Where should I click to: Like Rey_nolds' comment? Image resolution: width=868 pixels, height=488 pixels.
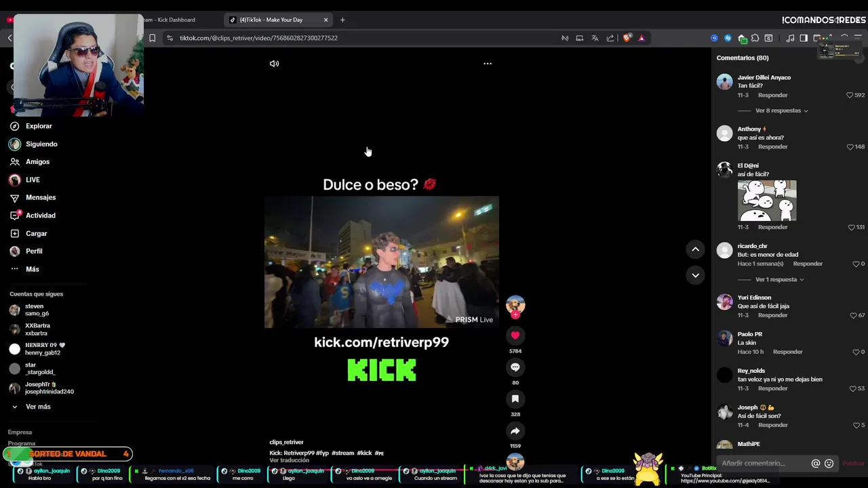click(x=853, y=389)
